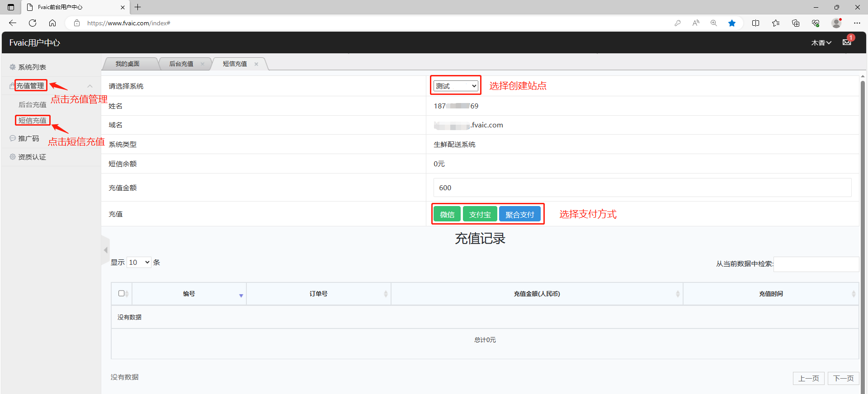Click the browser refresh icon
This screenshot has width=868, height=394.
[x=33, y=23]
